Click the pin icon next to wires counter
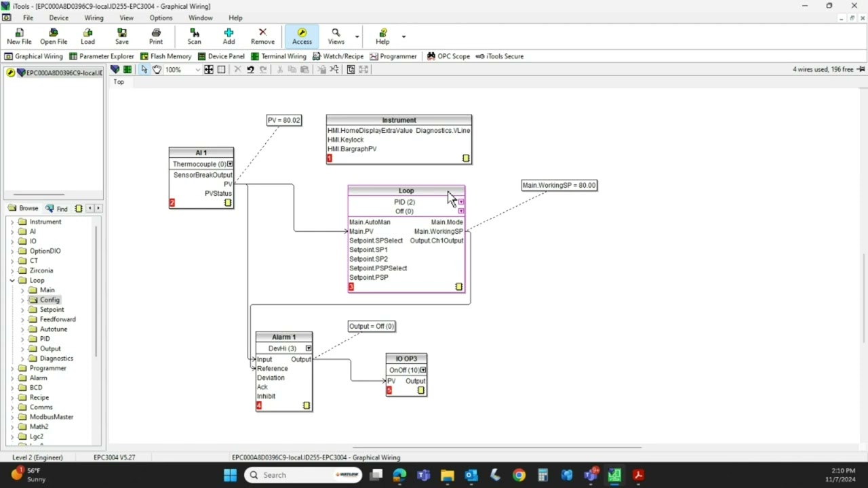The height and width of the screenshot is (488, 868). click(x=861, y=69)
